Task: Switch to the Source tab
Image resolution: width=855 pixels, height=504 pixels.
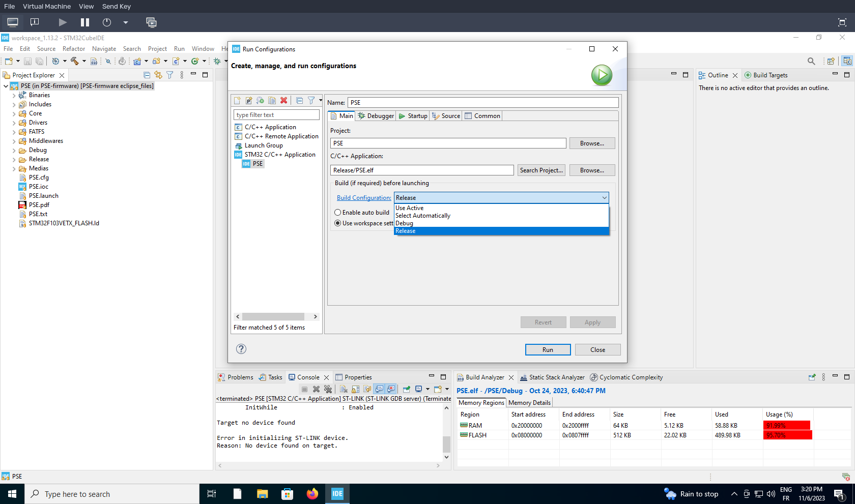Action: click(446, 116)
